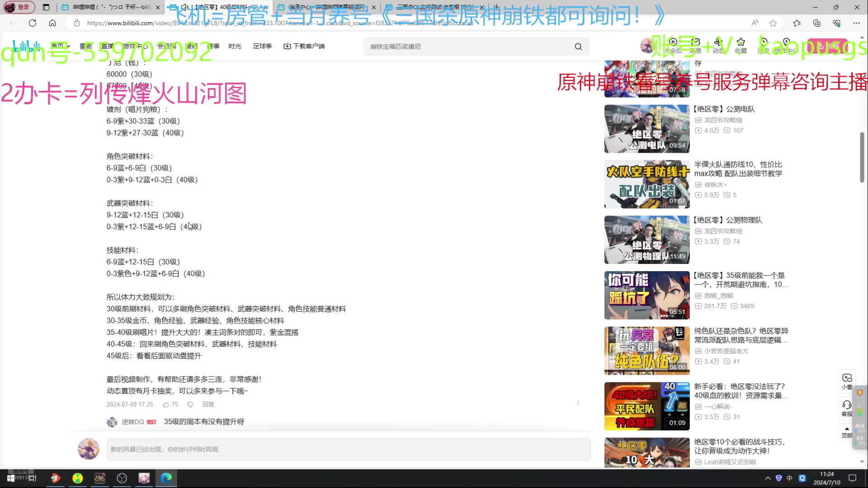Open uploader 龙四爷攻略组 under 公测电队
Screen dimensions: 868x488
(x=723, y=120)
